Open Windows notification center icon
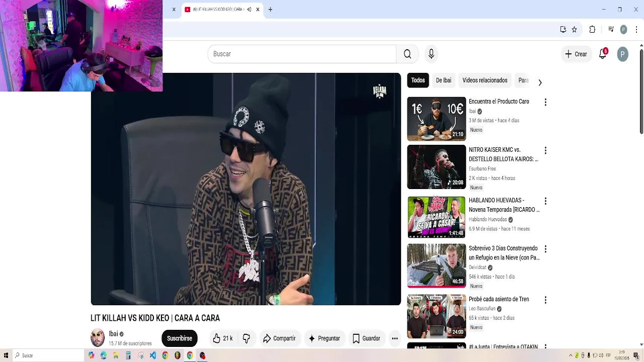This screenshot has width=644, height=362. tap(637, 355)
